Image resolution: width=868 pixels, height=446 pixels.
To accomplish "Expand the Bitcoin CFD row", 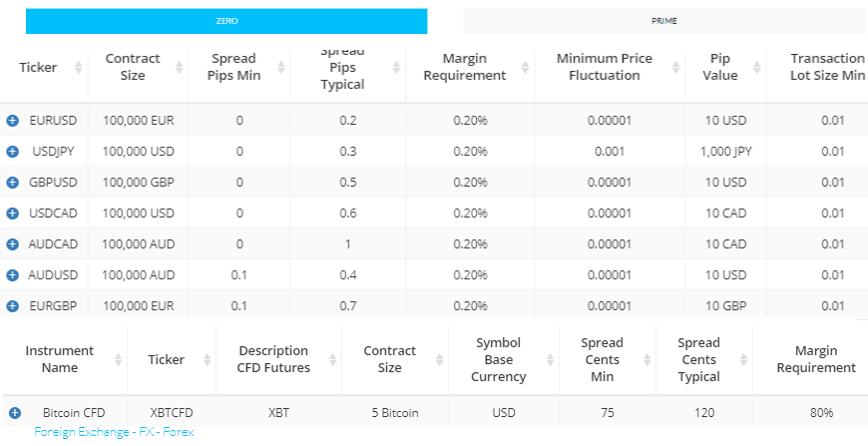I will (15, 413).
